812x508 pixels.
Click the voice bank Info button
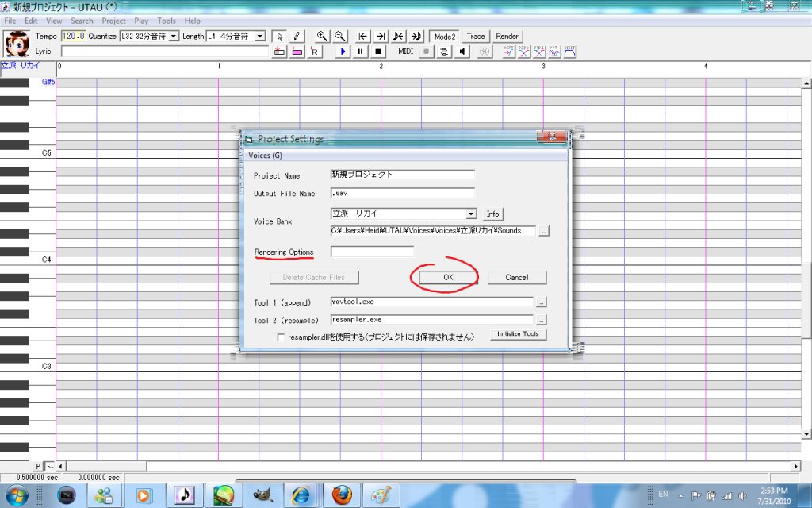coord(492,214)
